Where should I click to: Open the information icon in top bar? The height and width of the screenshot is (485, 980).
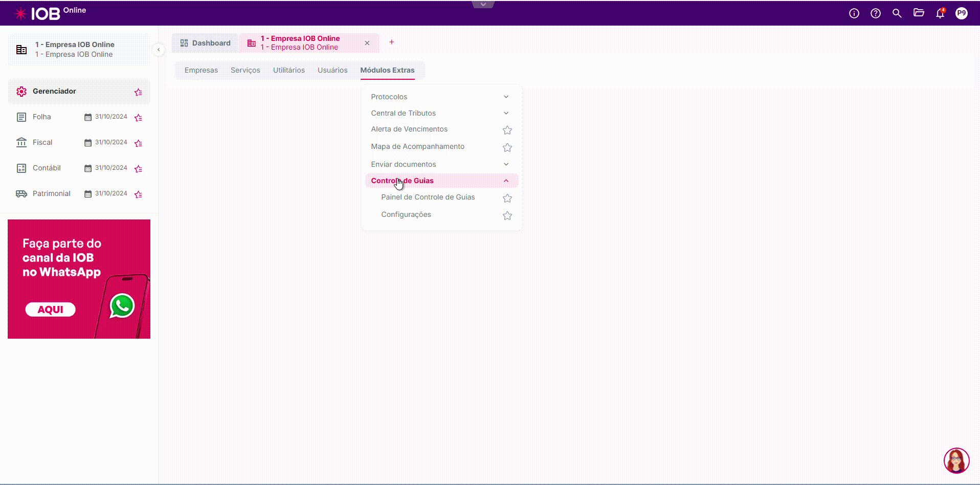[854, 13]
